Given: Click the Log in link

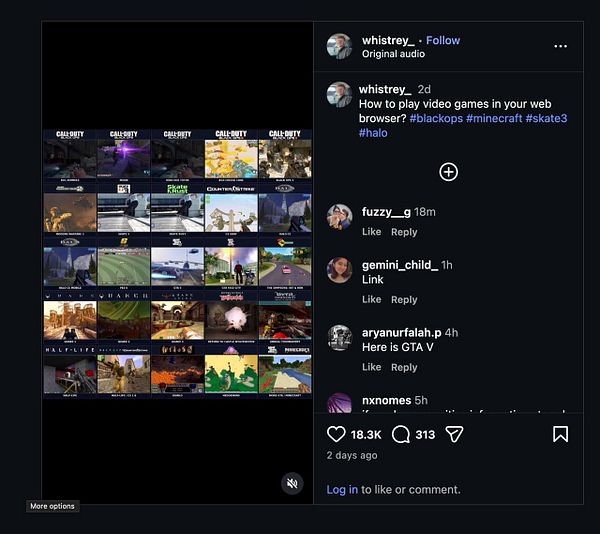Looking at the screenshot, I should click(342, 490).
